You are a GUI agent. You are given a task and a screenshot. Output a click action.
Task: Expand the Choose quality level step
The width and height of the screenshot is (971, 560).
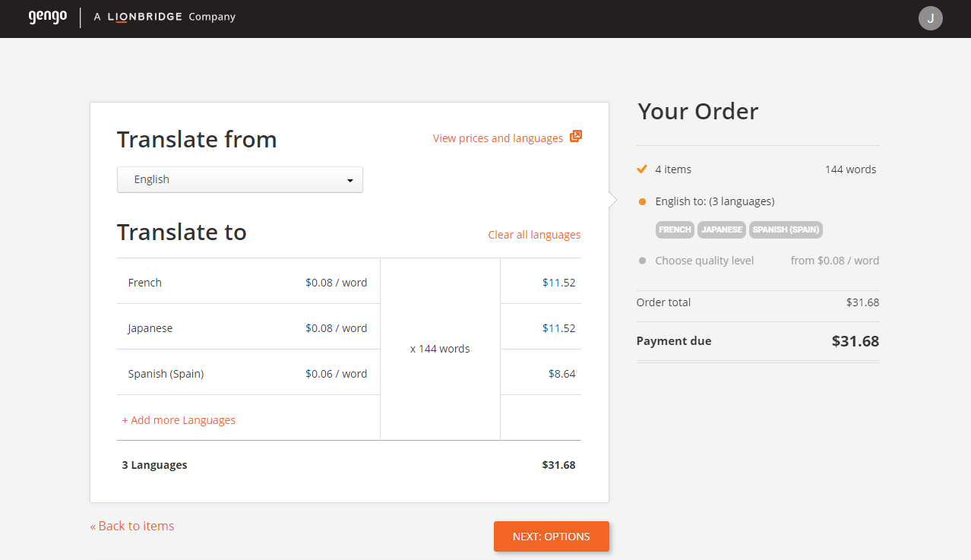704,260
